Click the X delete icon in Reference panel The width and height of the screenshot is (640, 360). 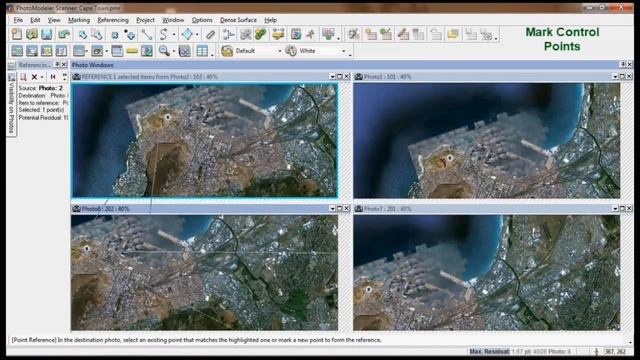[x=34, y=77]
